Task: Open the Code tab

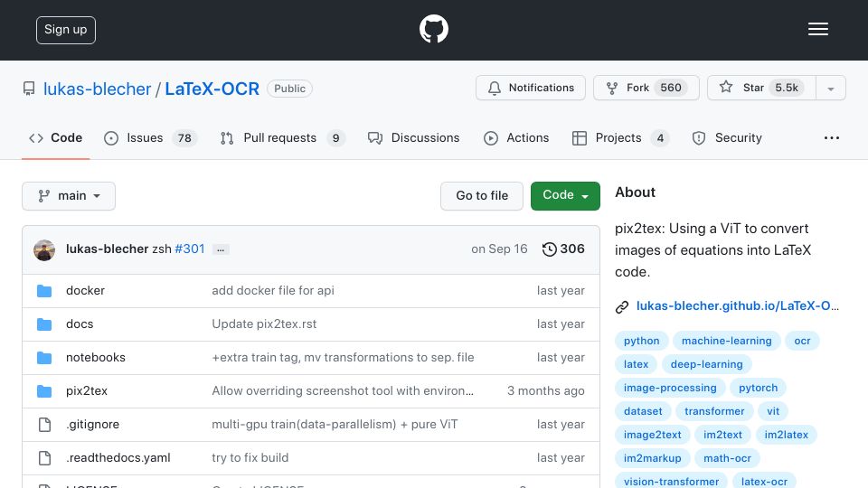Action: coord(55,137)
